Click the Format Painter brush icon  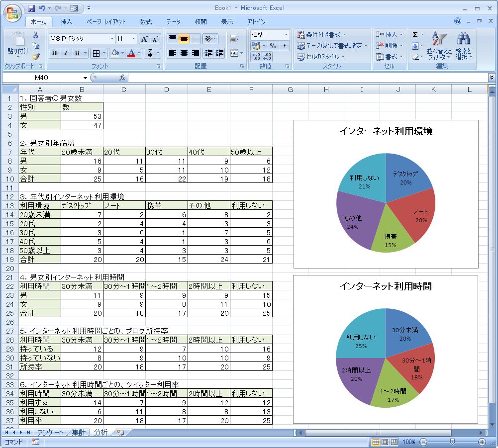click(35, 56)
